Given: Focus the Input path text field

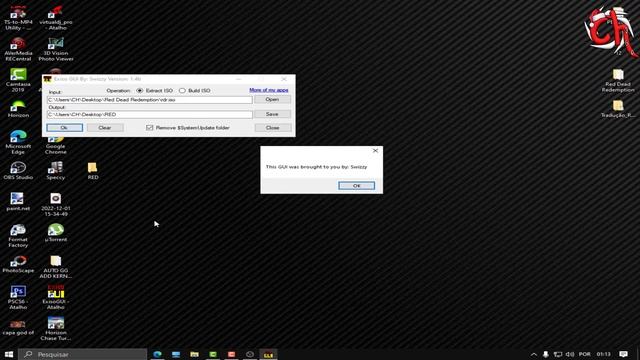Looking at the screenshot, I should coord(149,100).
